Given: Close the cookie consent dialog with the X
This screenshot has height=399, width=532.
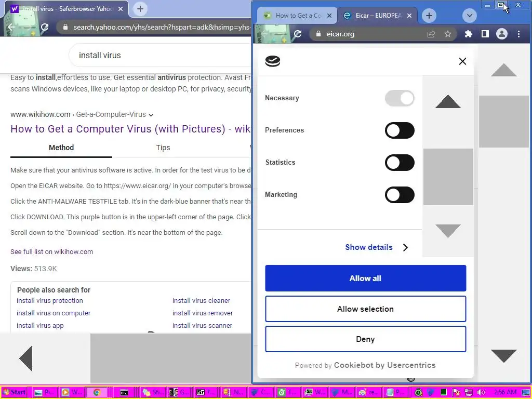Looking at the screenshot, I should 462,61.
